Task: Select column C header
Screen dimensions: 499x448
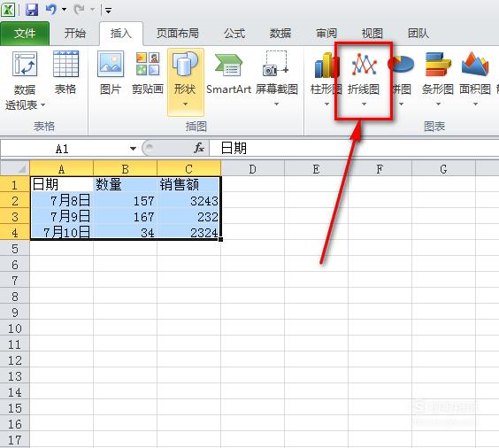Action: (x=188, y=169)
